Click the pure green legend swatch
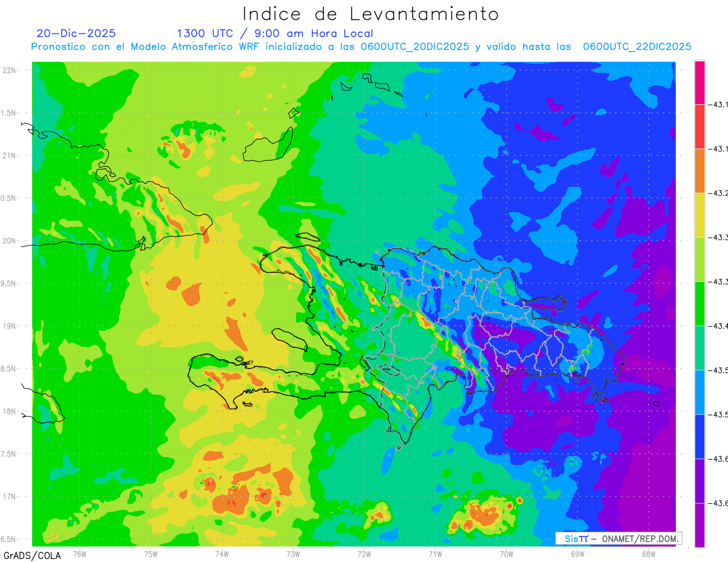 pyautogui.click(x=699, y=304)
